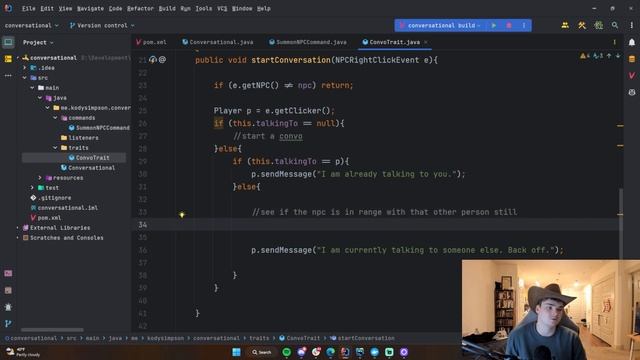Expand External Libraries node
This screenshot has width=640, height=360.
tap(17, 228)
